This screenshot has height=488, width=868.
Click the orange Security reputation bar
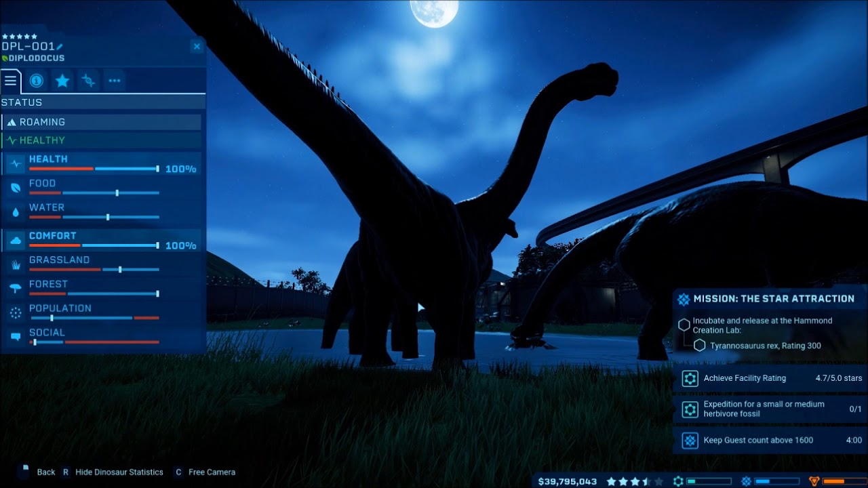pyautogui.click(x=845, y=481)
